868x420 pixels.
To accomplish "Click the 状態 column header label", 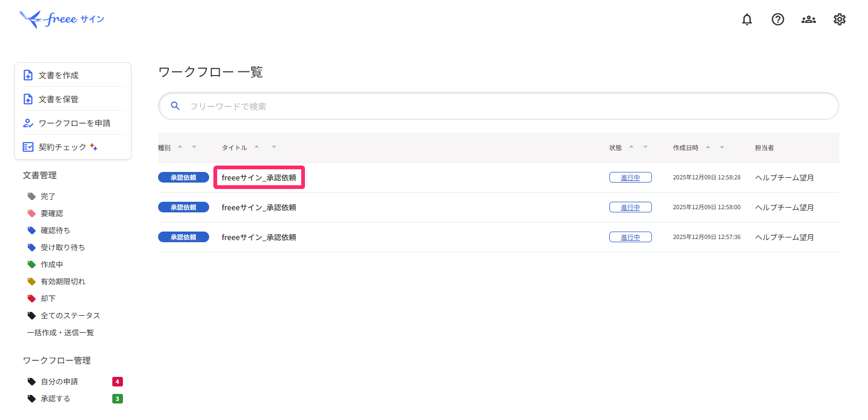I will (x=616, y=148).
